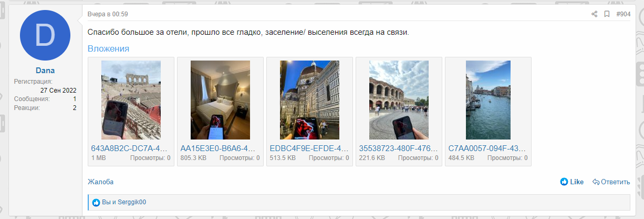Click the 513.5 KB file size text
The image size is (644, 219).
point(282,158)
